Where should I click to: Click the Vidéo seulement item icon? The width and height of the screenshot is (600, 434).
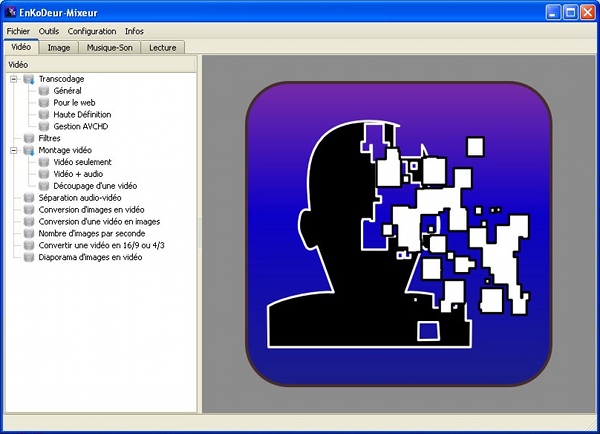(x=44, y=162)
